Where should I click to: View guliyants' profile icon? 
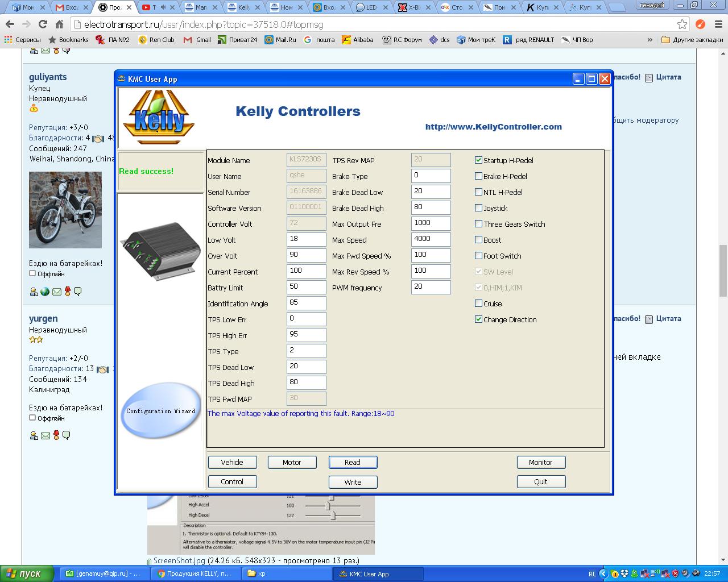point(34,292)
